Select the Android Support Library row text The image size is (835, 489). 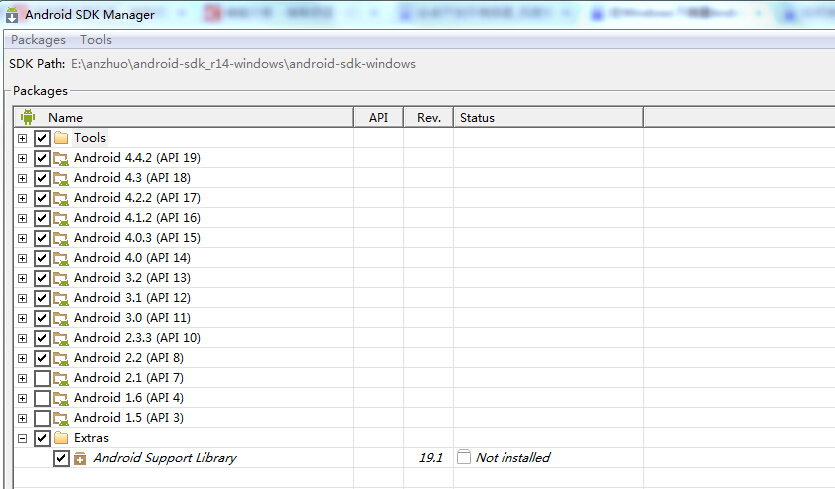click(165, 458)
